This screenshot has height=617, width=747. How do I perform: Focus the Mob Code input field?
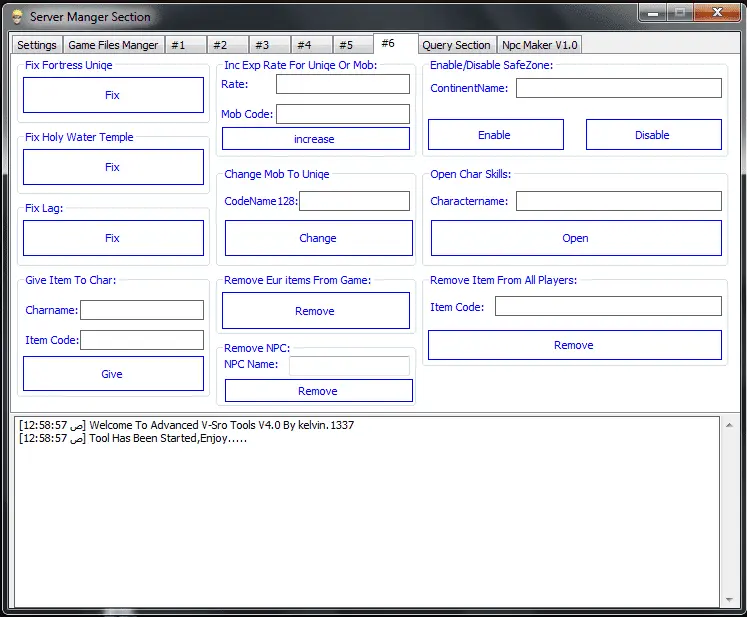343,114
